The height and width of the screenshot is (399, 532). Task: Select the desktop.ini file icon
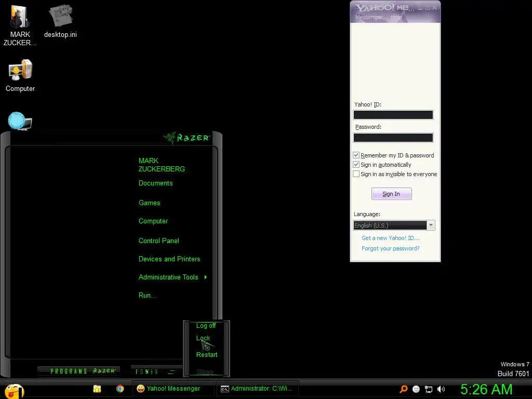tap(60, 21)
